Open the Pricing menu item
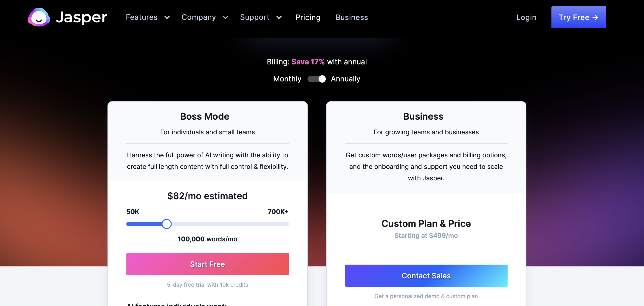The image size is (644, 306). pos(308,17)
